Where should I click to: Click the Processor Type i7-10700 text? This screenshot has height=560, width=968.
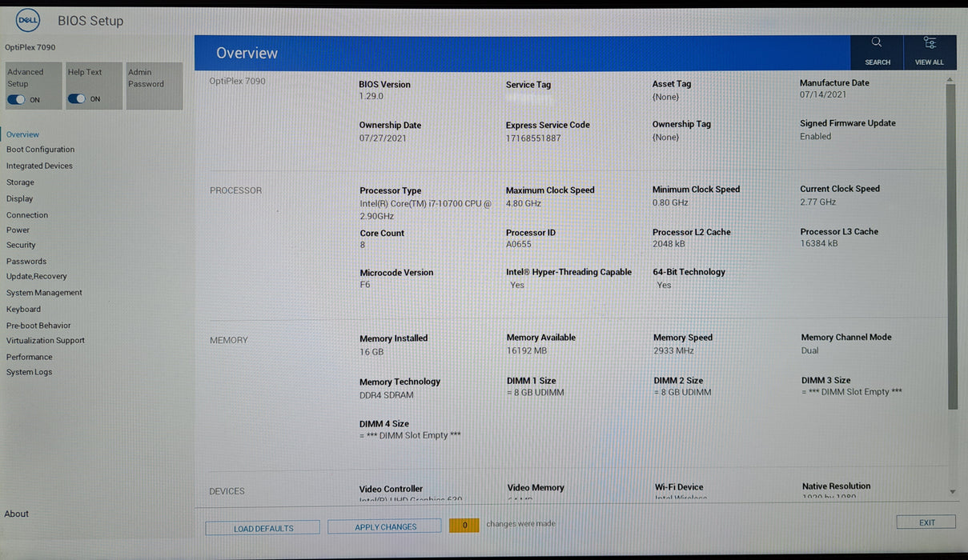[426, 210]
